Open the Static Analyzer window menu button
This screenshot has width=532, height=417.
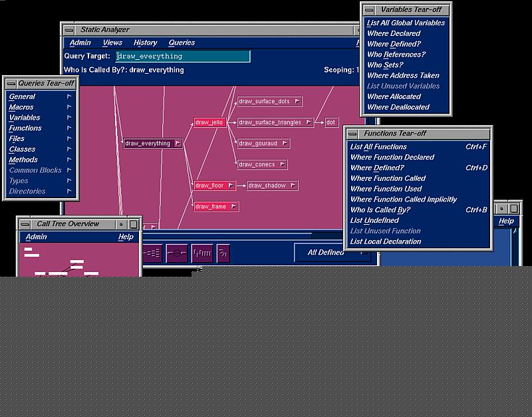click(x=69, y=30)
